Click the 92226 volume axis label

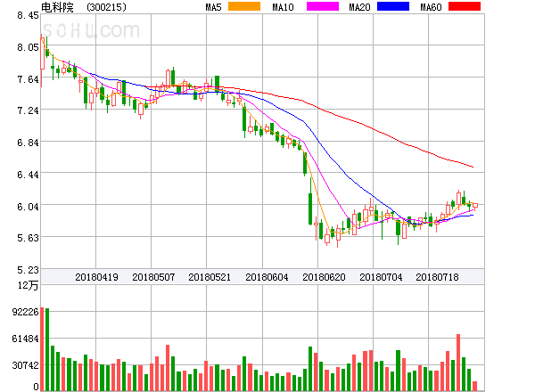[25, 312]
